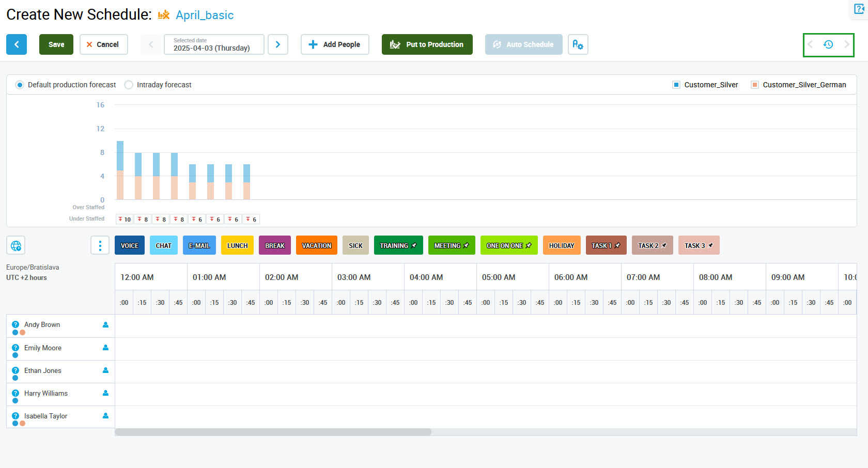Open the three-dot activity options menu

pos(100,245)
